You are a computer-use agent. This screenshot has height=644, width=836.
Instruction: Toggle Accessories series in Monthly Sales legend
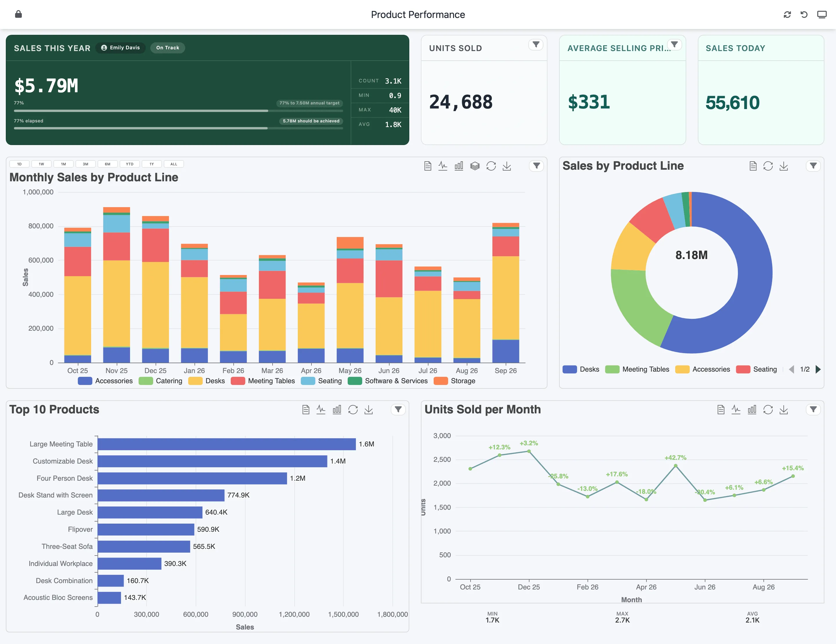(x=105, y=381)
